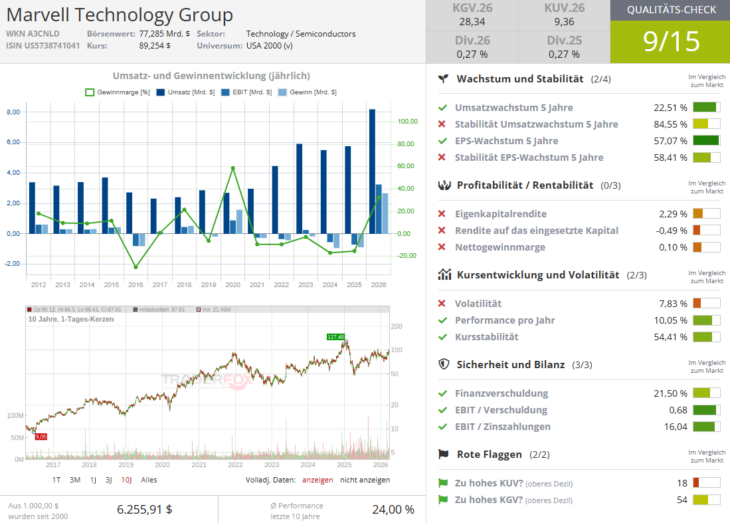The height and width of the screenshot is (523, 730).
Task: Click the green flag next to Zu hohes KUV?
Action: 443,483
